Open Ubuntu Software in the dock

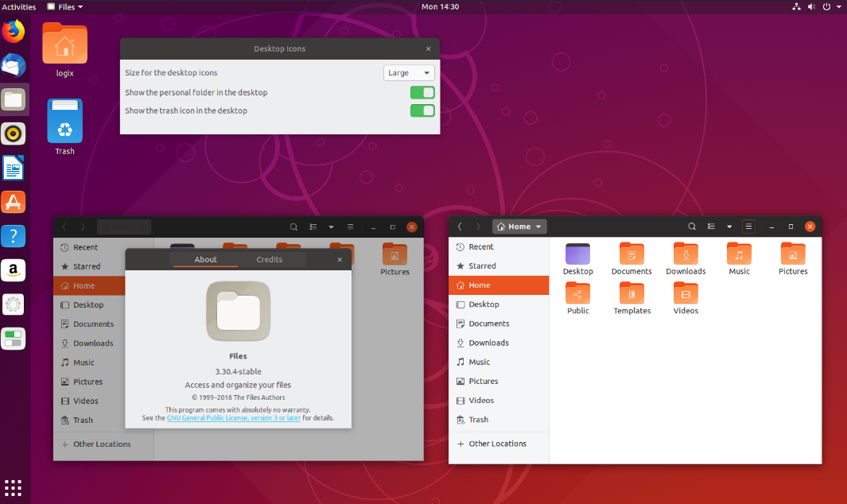[14, 202]
